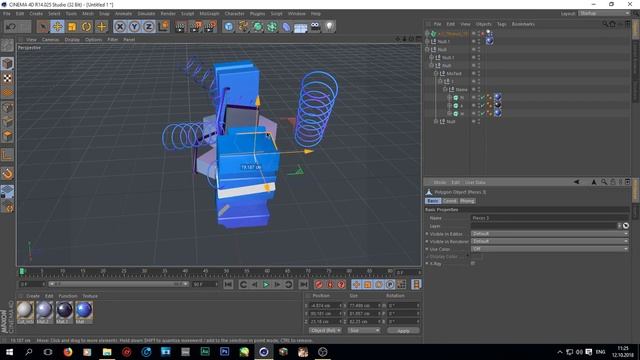Viewport: 640px width, 360px height.
Task: Select the bright blue Mat material swatch
Action: coord(84,311)
